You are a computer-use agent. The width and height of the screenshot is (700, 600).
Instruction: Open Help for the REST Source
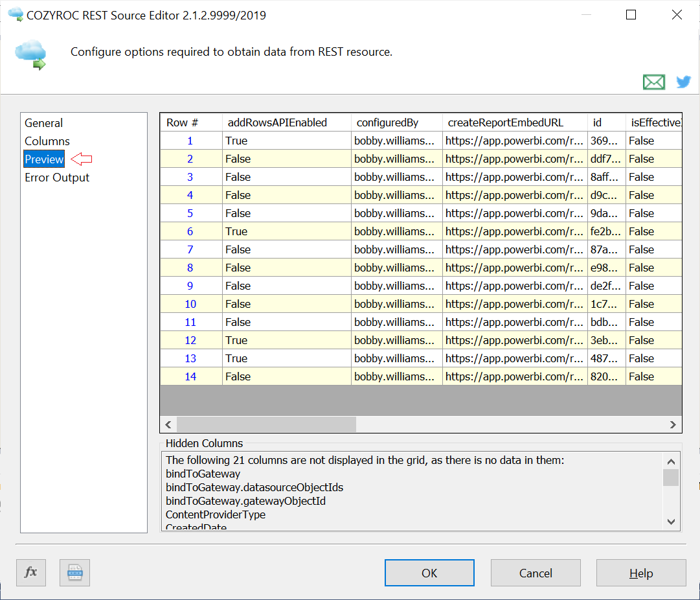point(641,573)
